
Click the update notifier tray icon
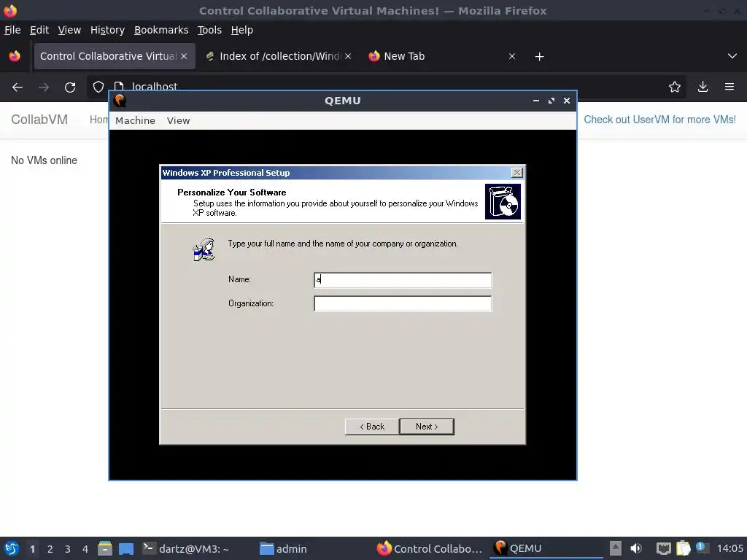point(701,548)
